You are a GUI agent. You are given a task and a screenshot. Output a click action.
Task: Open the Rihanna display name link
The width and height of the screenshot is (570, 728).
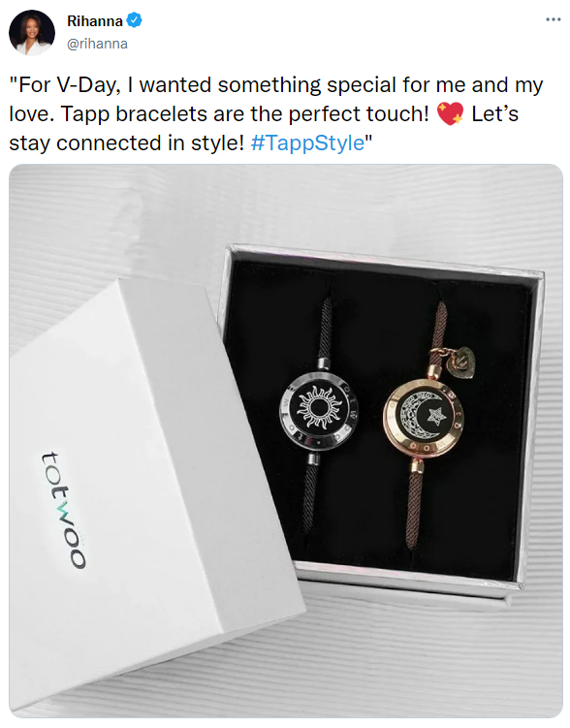[95, 21]
